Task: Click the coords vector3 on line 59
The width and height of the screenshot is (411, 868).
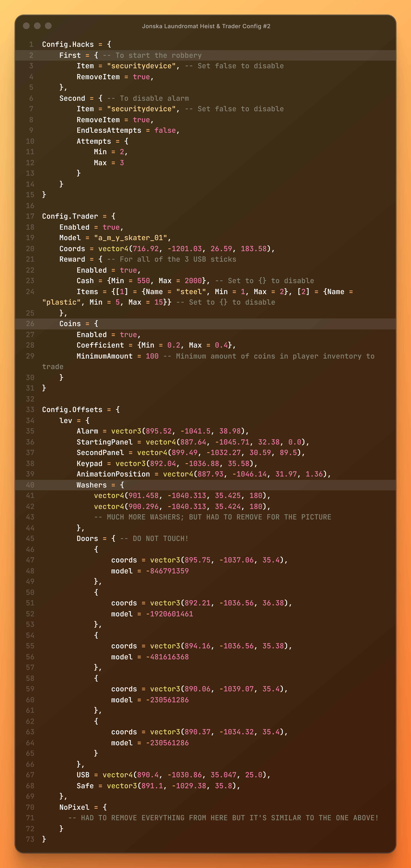Action: [x=217, y=689]
